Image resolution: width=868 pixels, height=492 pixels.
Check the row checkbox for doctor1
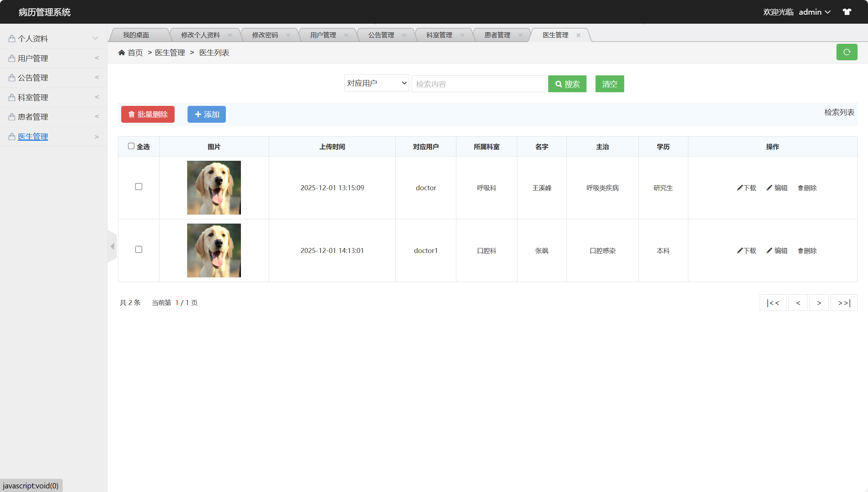(139, 249)
